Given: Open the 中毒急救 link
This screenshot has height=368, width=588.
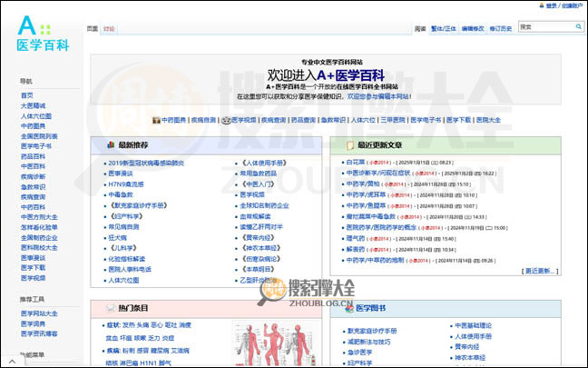Looking at the screenshot, I should pos(121,194).
